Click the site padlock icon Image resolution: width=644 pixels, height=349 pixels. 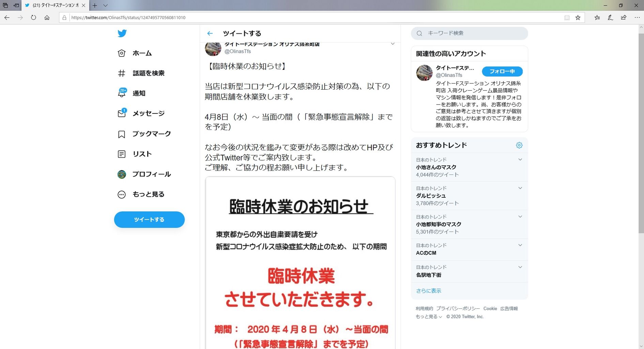click(64, 18)
